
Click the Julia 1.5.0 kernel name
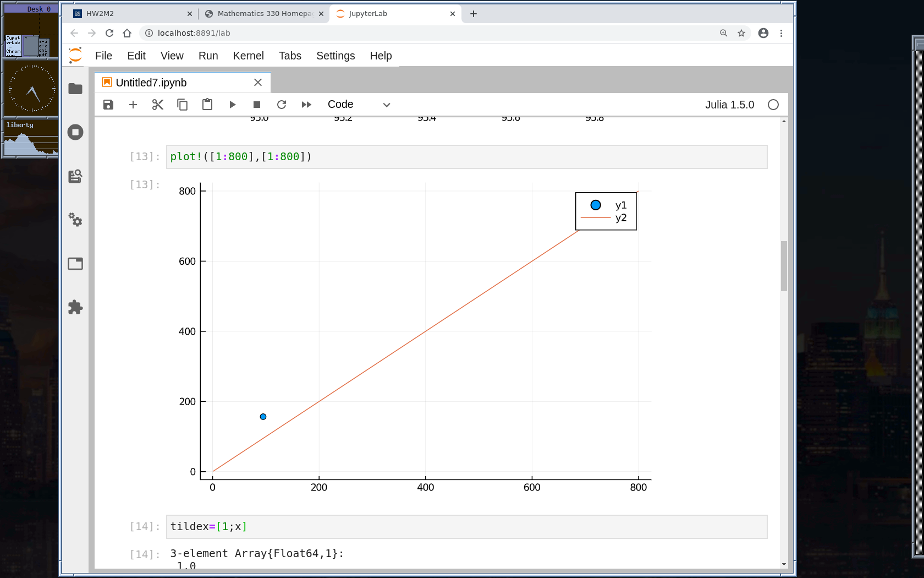click(729, 105)
